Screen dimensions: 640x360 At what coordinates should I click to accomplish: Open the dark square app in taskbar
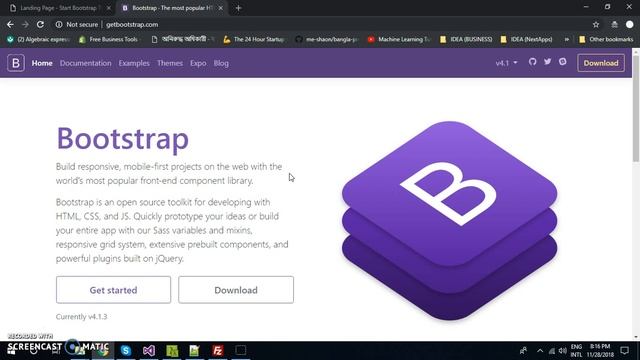click(x=240, y=351)
